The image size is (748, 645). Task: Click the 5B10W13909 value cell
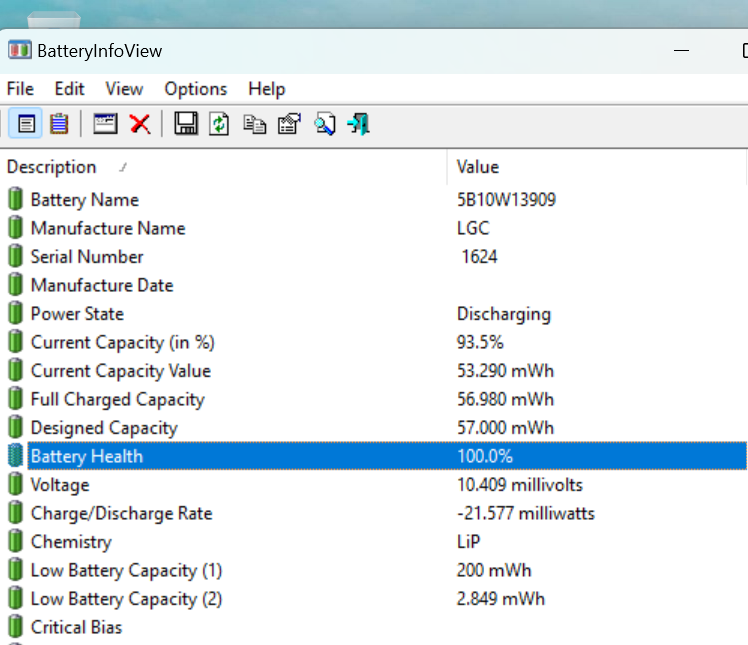pos(506,199)
